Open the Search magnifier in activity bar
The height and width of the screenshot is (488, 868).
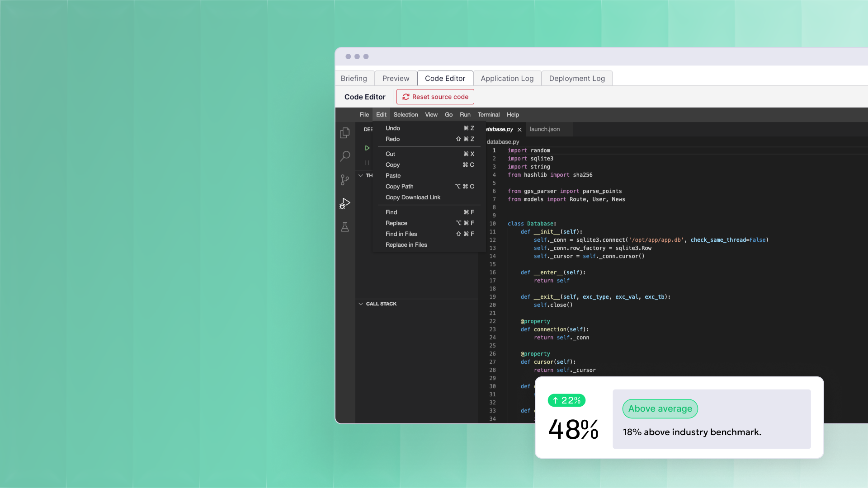pyautogui.click(x=345, y=156)
